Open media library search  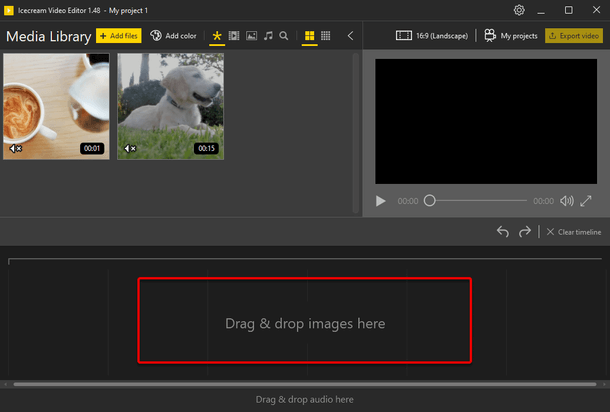click(x=284, y=36)
